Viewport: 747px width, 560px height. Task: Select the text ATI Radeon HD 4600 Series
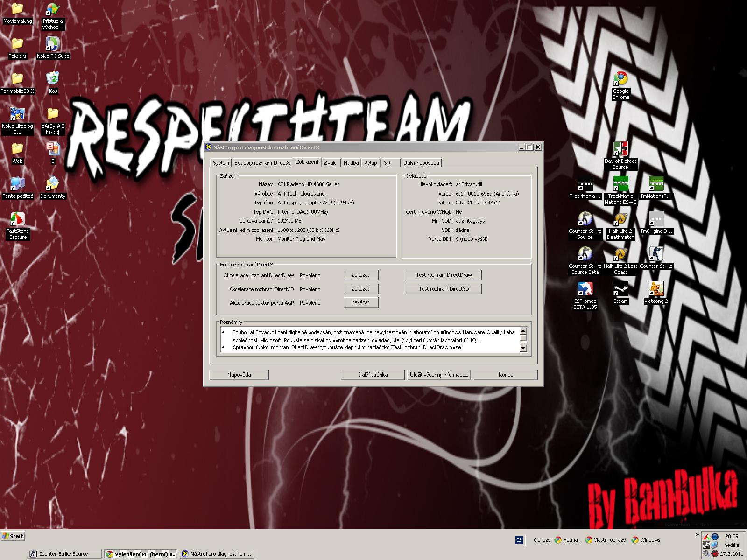309,184
